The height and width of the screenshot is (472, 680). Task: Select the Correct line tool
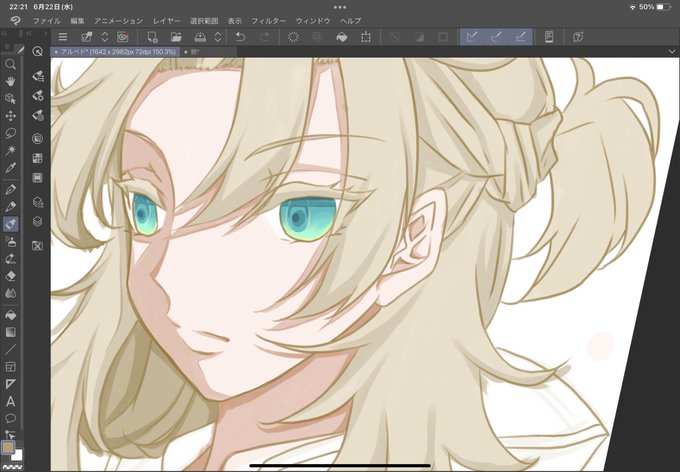pyautogui.click(x=10, y=434)
